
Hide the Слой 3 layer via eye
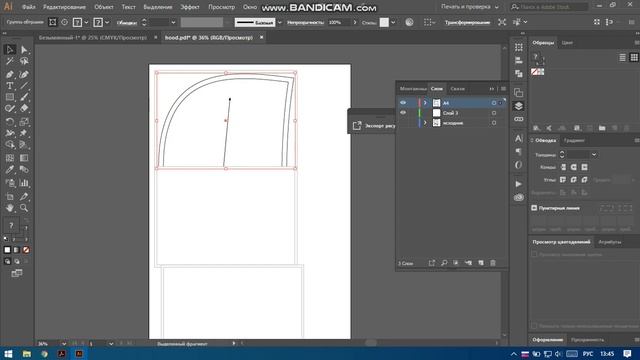pos(403,113)
